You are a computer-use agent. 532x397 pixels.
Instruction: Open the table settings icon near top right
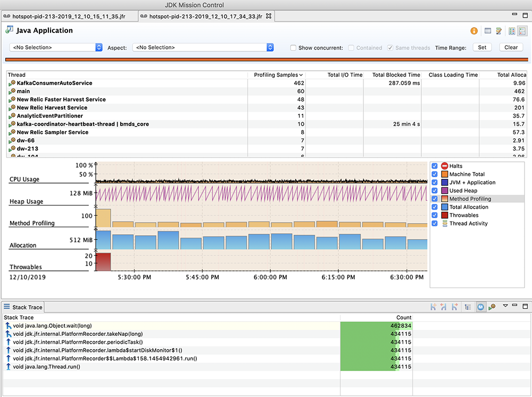pos(487,31)
